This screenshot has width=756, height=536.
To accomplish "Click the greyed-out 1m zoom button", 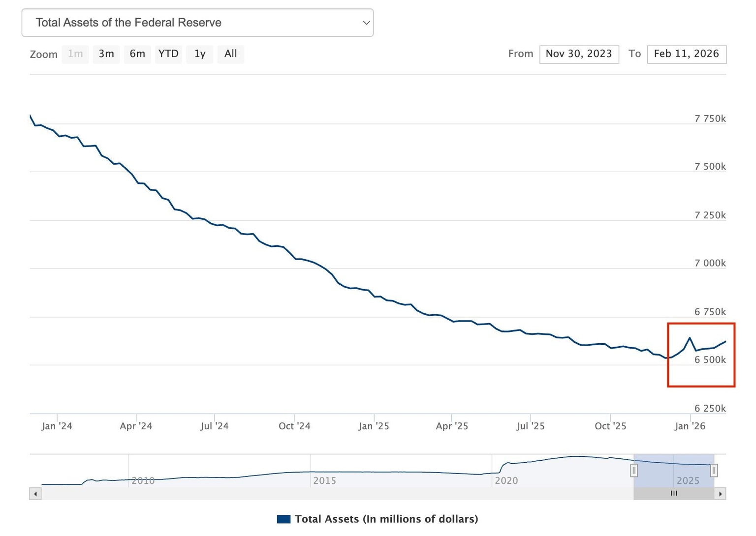I will (75, 54).
